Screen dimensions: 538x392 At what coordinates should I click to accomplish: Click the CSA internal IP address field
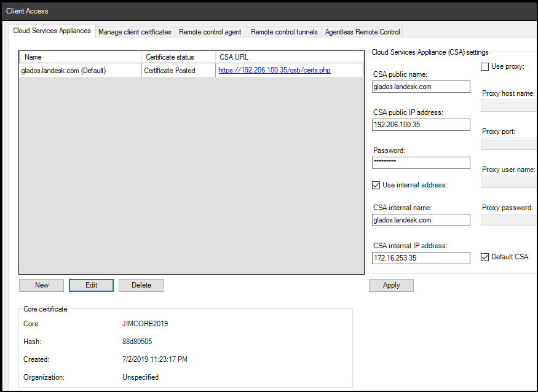click(421, 258)
